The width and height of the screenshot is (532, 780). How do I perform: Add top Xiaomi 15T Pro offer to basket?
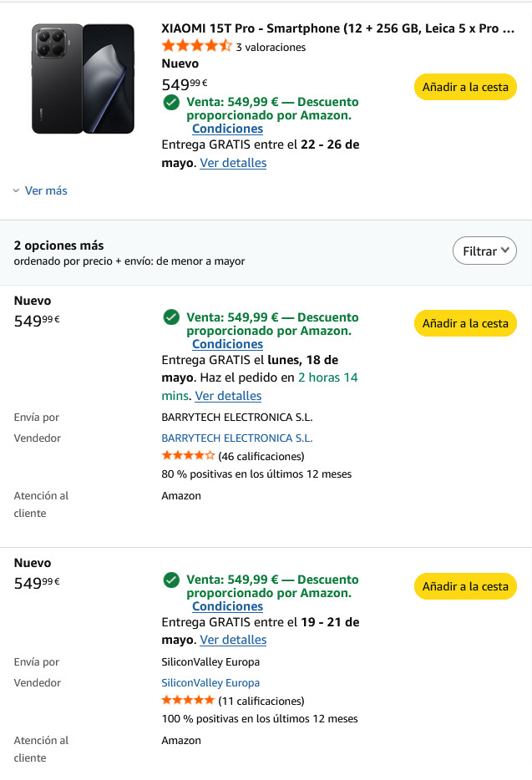pos(465,87)
